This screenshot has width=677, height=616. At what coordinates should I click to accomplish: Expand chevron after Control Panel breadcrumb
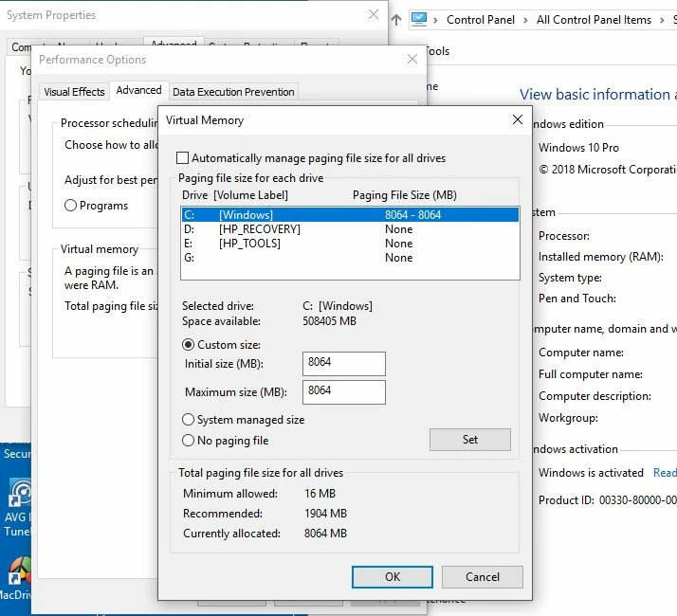pyautogui.click(x=525, y=20)
